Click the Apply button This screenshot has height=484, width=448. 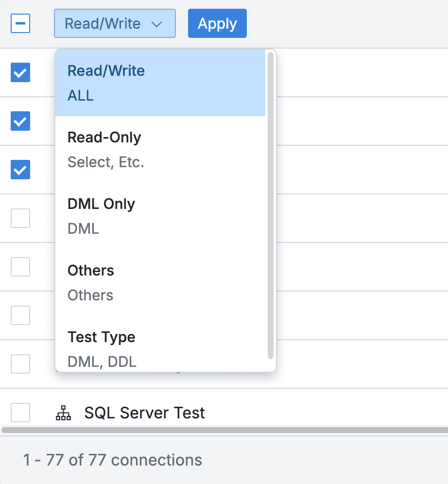(217, 23)
